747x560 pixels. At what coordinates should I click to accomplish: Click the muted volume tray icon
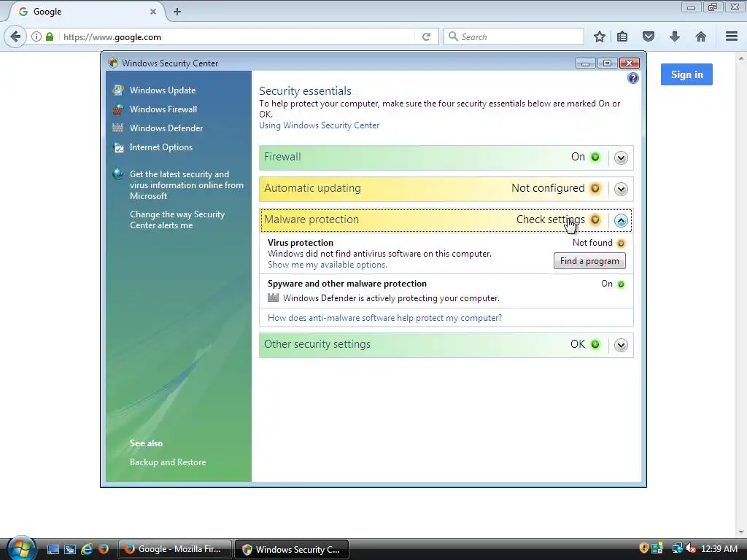pyautogui.click(x=691, y=548)
